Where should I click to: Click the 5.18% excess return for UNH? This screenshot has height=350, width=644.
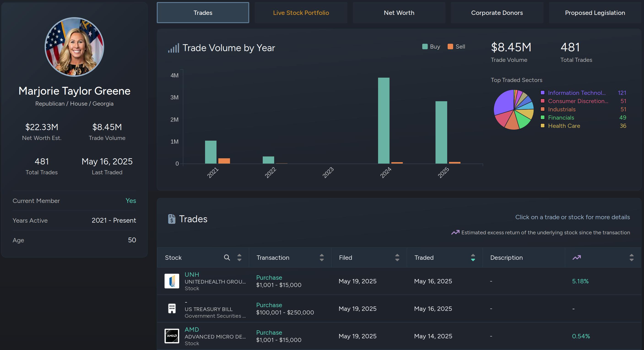(580, 281)
